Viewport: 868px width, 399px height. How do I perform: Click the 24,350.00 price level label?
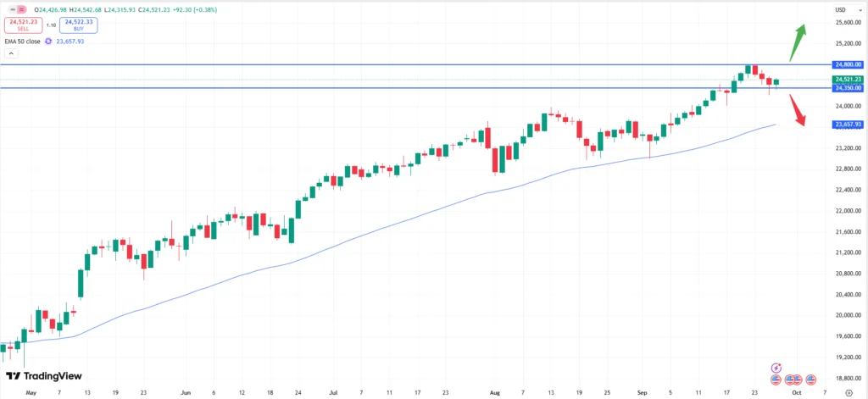pos(849,87)
